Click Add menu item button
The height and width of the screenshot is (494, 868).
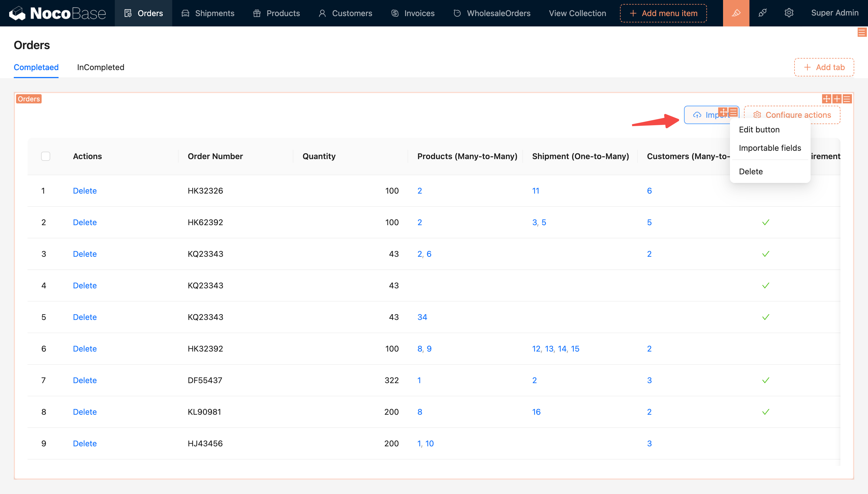[663, 13]
